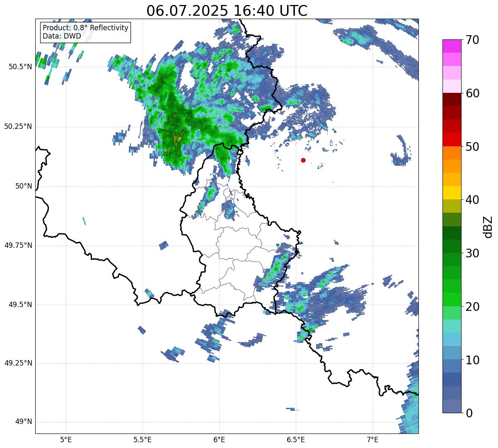Click the colorbar '40' tick label

point(472,200)
